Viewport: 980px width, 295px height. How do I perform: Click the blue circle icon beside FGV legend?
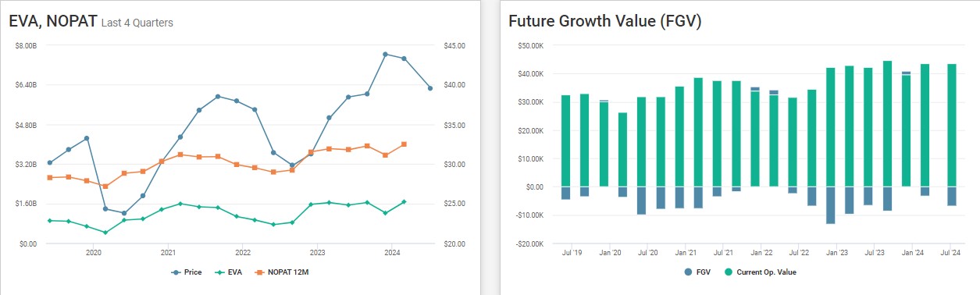[x=688, y=272]
